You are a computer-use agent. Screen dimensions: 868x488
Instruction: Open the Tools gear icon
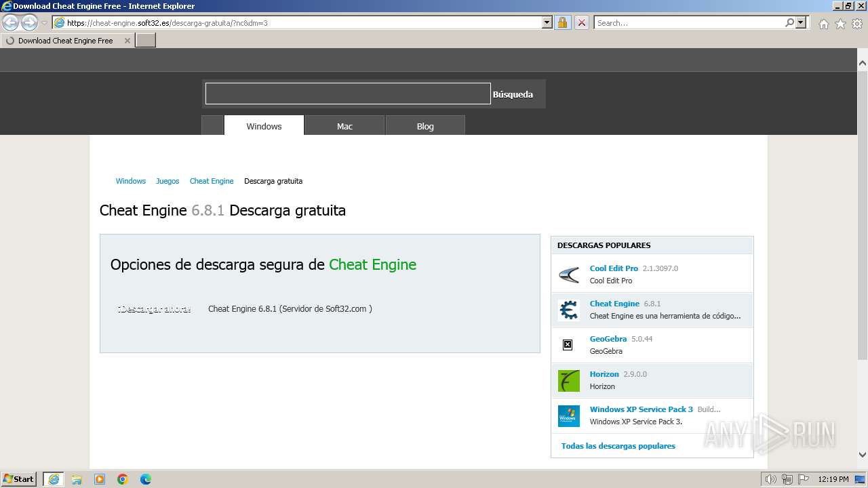(856, 24)
